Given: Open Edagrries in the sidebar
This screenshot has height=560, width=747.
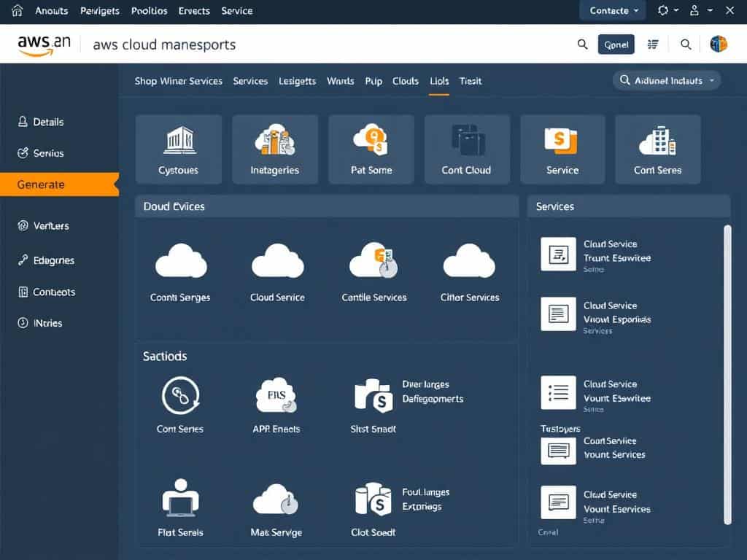Looking at the screenshot, I should 46,260.
